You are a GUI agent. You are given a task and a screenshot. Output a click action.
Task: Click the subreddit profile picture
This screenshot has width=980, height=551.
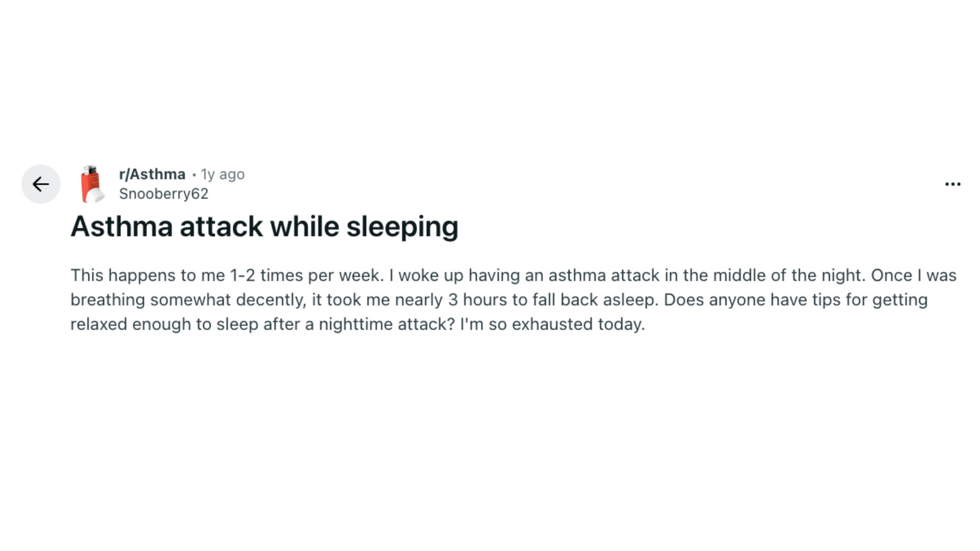93,183
